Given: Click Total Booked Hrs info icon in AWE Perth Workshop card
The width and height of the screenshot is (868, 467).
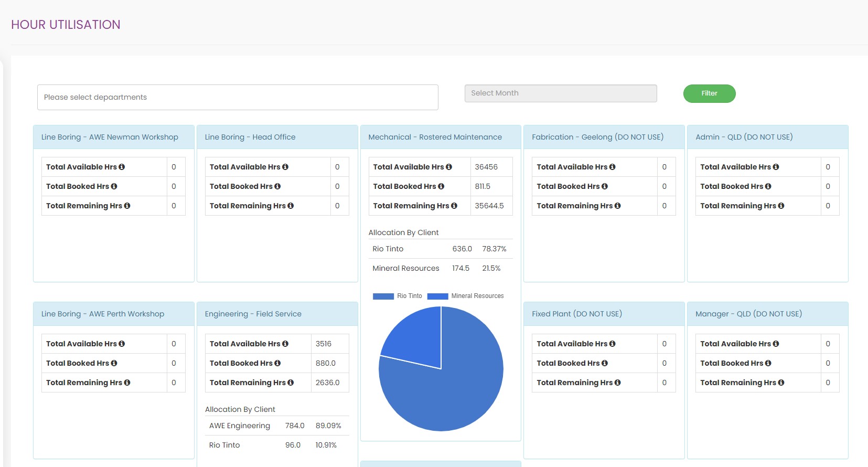Looking at the screenshot, I should 114,363.
